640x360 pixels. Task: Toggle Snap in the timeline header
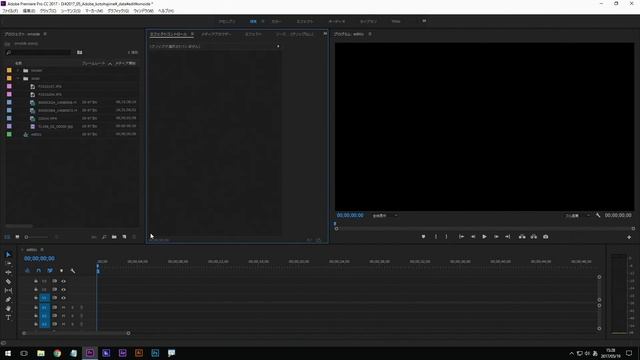coord(38,271)
